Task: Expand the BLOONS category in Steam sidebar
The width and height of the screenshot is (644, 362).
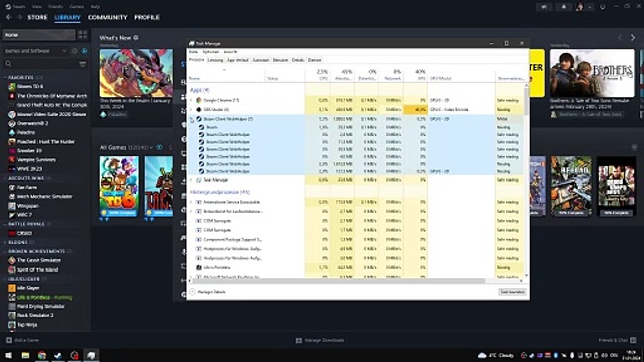Action: 5,242
